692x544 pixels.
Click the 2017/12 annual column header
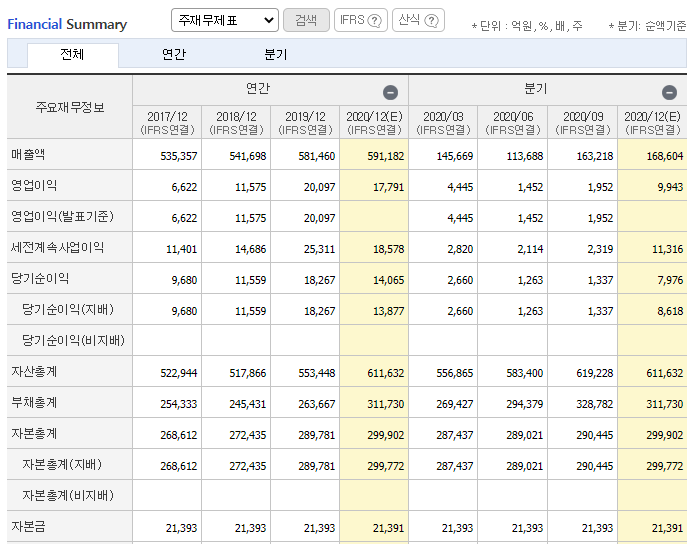167,123
